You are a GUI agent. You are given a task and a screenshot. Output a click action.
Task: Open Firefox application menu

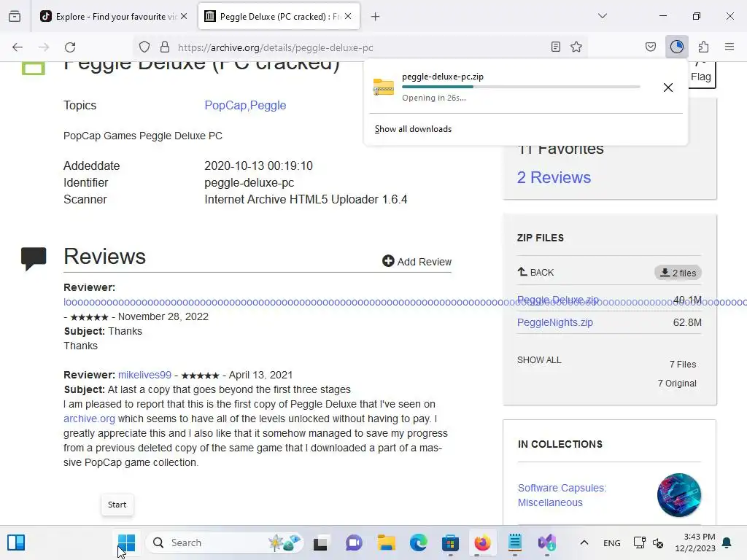pyautogui.click(x=729, y=47)
